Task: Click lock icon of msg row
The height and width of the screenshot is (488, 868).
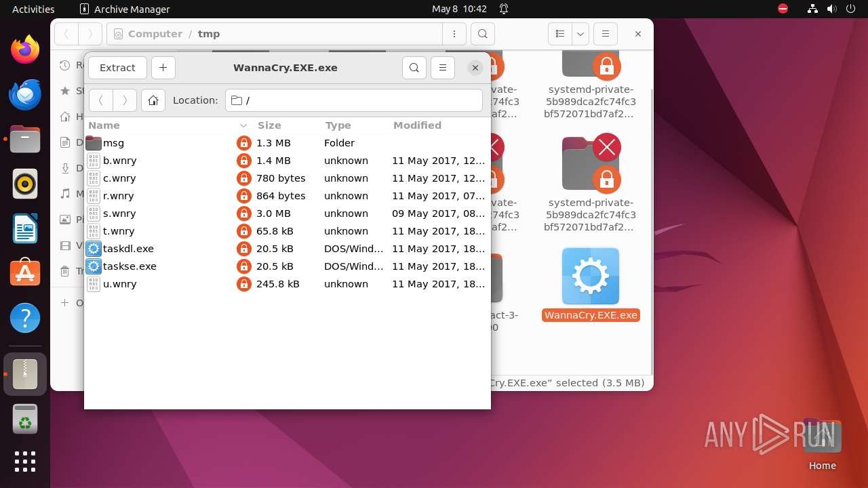Action: pyautogui.click(x=244, y=143)
